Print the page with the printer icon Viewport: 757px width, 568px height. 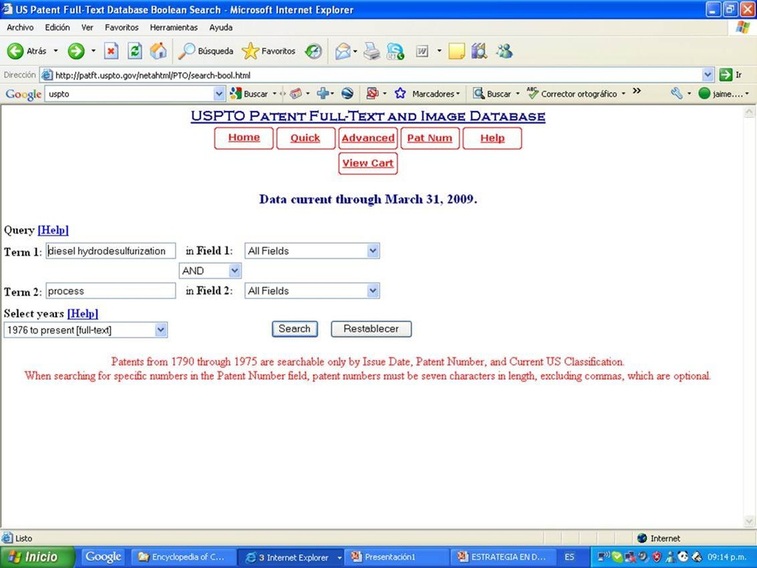point(372,51)
